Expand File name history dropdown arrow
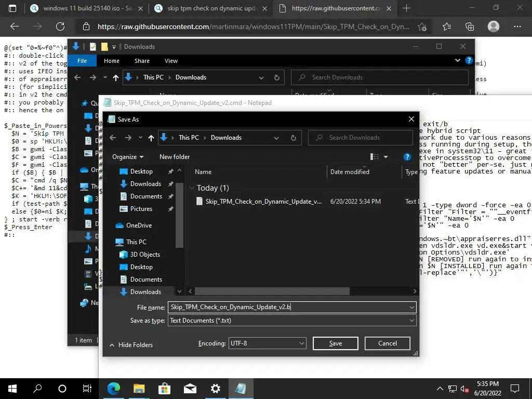The width and height of the screenshot is (532, 399). point(411,308)
